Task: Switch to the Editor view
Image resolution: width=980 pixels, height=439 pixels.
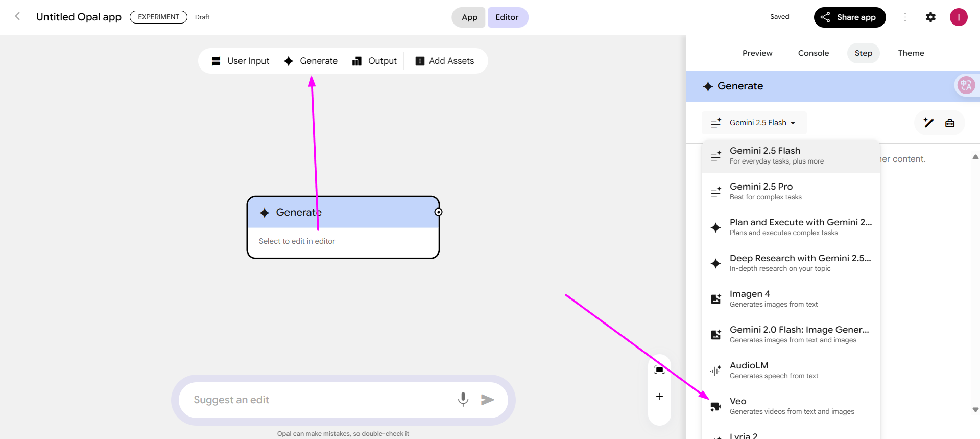Action: [507, 17]
